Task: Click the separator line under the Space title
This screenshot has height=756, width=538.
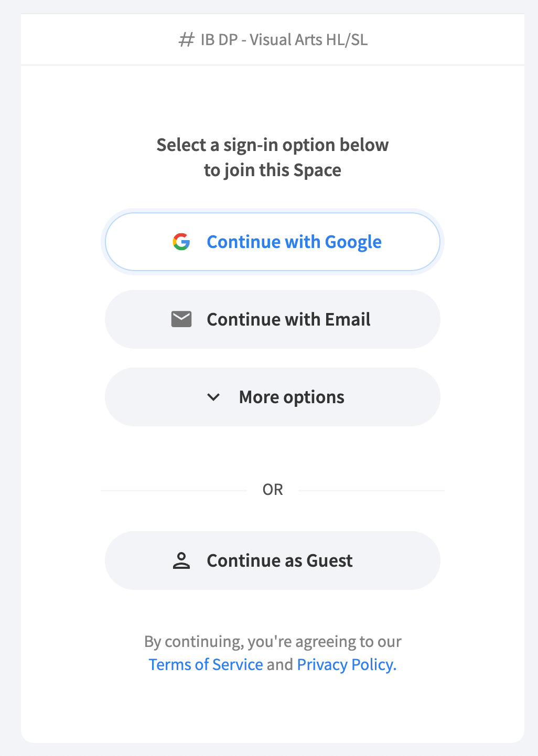Action: click(273, 65)
